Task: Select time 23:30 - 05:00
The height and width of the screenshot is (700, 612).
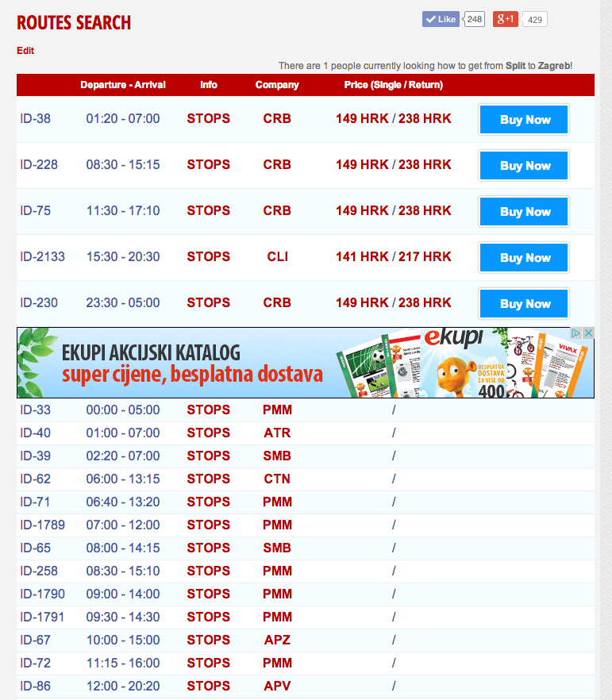Action: 123,302
